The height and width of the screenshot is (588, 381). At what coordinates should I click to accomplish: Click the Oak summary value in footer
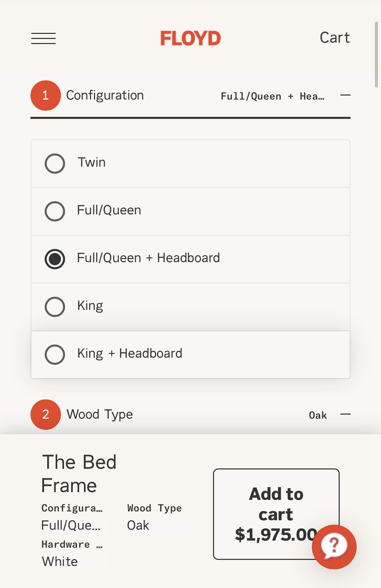point(138,525)
